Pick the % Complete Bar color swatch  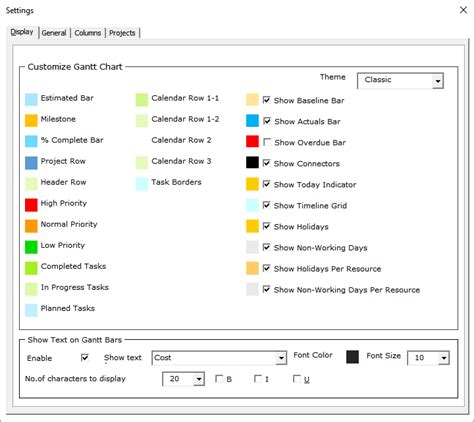click(x=31, y=142)
